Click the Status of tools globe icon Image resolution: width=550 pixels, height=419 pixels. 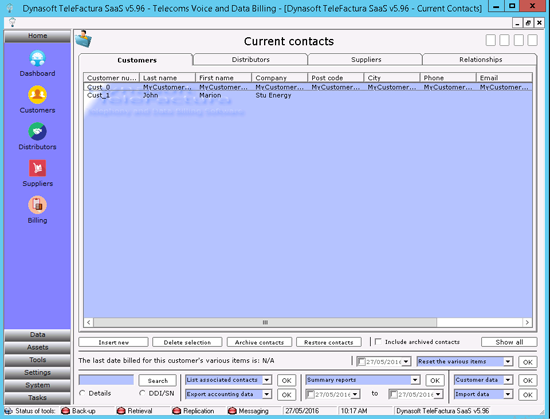(x=9, y=411)
